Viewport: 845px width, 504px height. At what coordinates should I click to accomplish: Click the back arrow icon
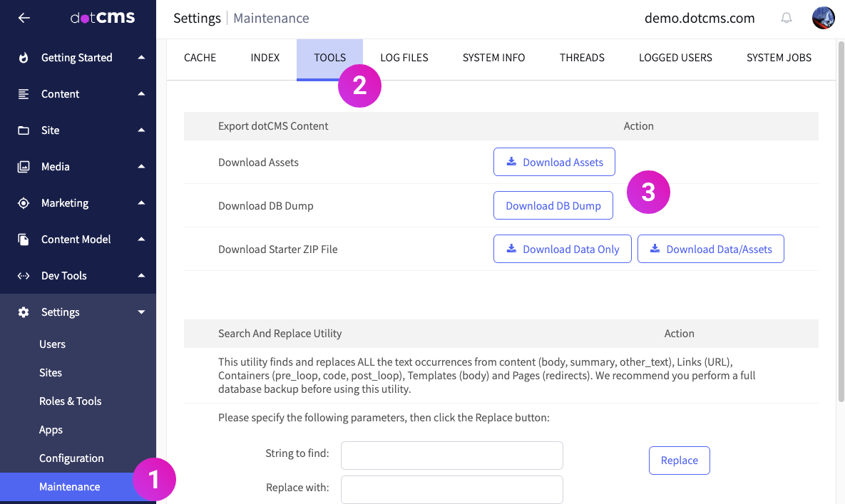[24, 18]
